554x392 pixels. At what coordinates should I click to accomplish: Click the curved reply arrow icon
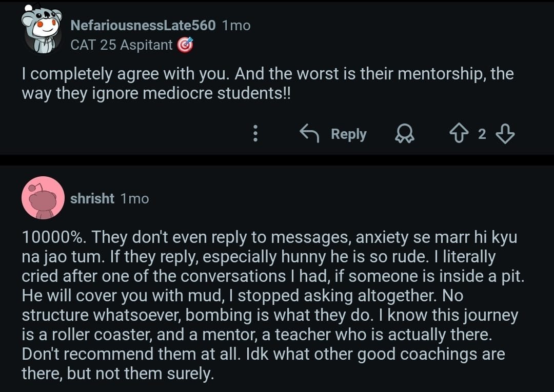coord(309,134)
